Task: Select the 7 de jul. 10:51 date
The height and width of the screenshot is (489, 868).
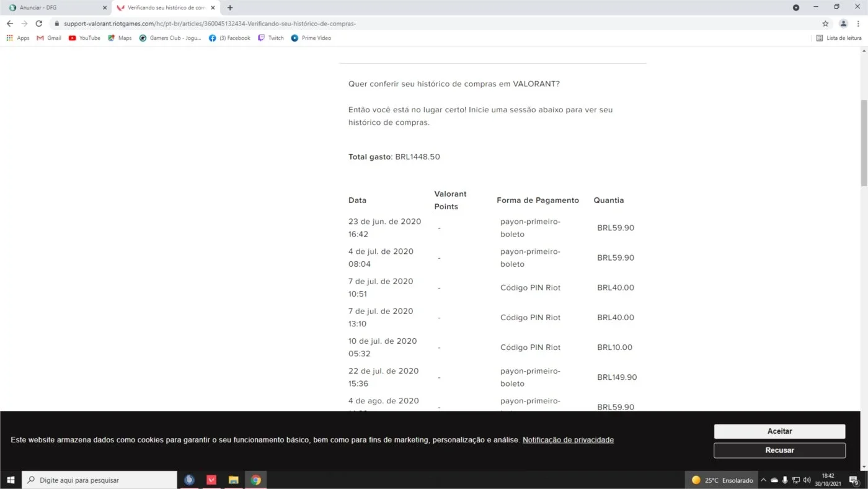Action: tap(381, 287)
